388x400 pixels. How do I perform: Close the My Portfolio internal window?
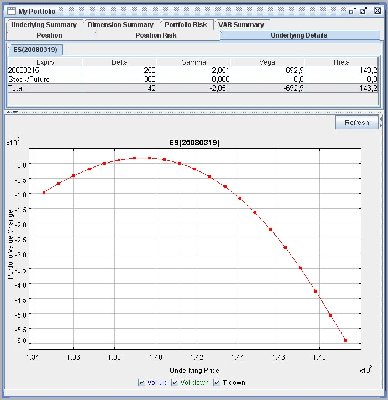tap(377, 11)
